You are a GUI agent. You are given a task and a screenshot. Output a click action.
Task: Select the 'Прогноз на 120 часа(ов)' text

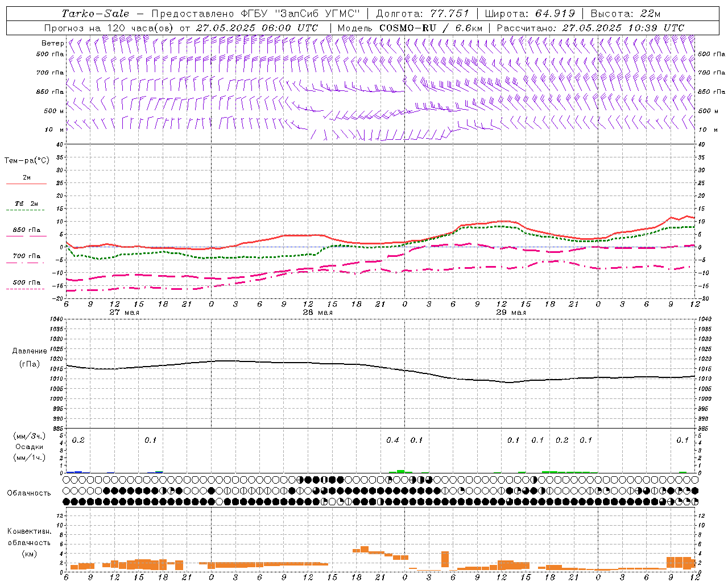click(x=109, y=28)
